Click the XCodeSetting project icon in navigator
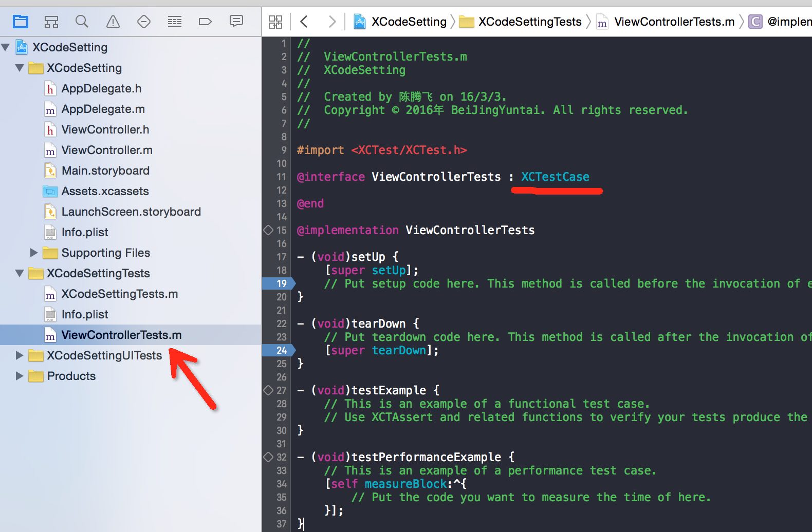The image size is (812, 532). [22, 47]
